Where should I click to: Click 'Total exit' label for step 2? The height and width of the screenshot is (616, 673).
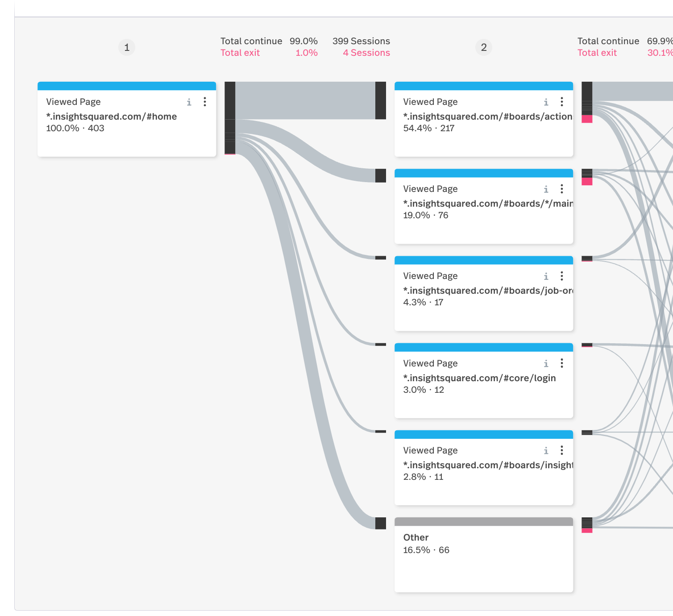point(597,53)
